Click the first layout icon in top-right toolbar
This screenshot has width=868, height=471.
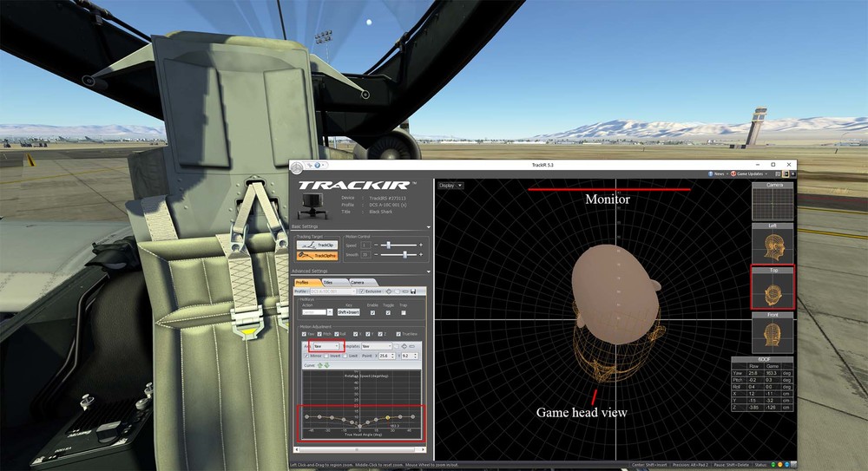[778, 173]
